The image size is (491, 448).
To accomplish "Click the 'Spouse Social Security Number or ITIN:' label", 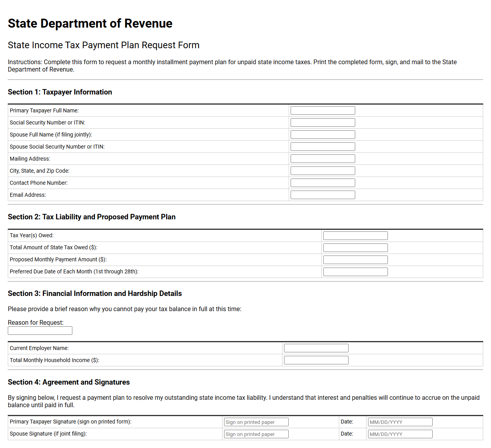I will 57,147.
